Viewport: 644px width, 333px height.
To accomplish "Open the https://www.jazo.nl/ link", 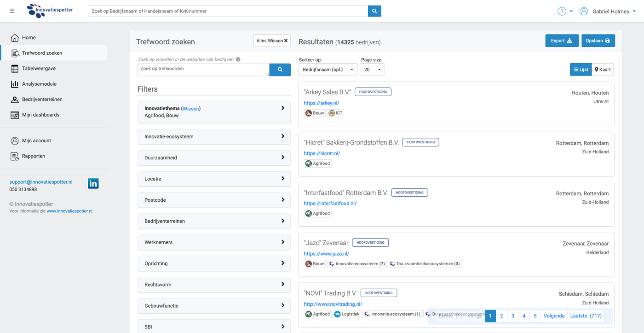I will (x=327, y=254).
